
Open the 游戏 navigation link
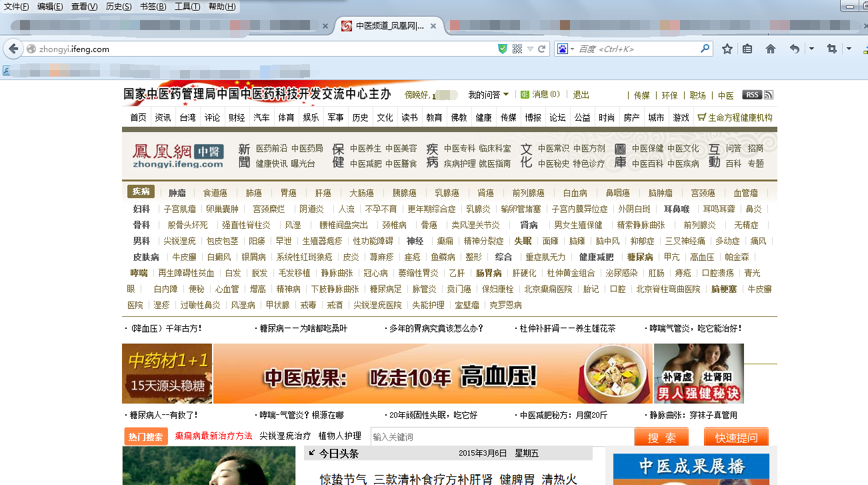(681, 117)
